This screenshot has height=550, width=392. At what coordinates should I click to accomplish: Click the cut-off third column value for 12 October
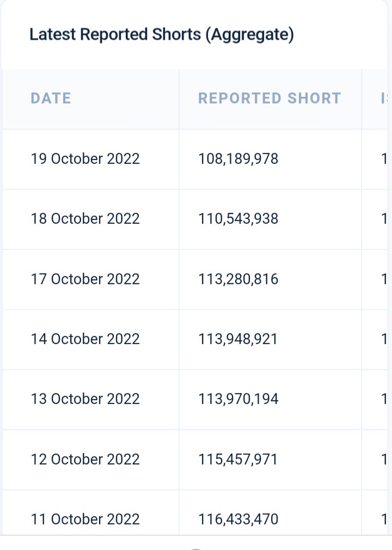click(384, 459)
